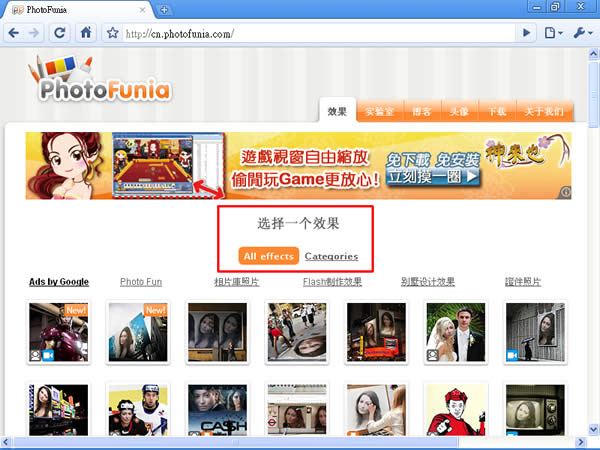Close the PhotoFunia browser tab
Screen dimensions: 600x450
[x=142, y=10]
